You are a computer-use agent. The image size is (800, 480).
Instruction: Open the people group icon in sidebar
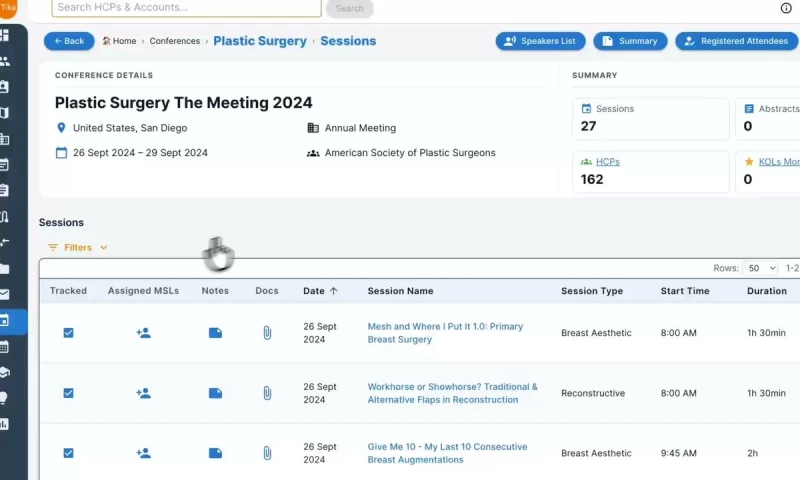[x=5, y=61]
